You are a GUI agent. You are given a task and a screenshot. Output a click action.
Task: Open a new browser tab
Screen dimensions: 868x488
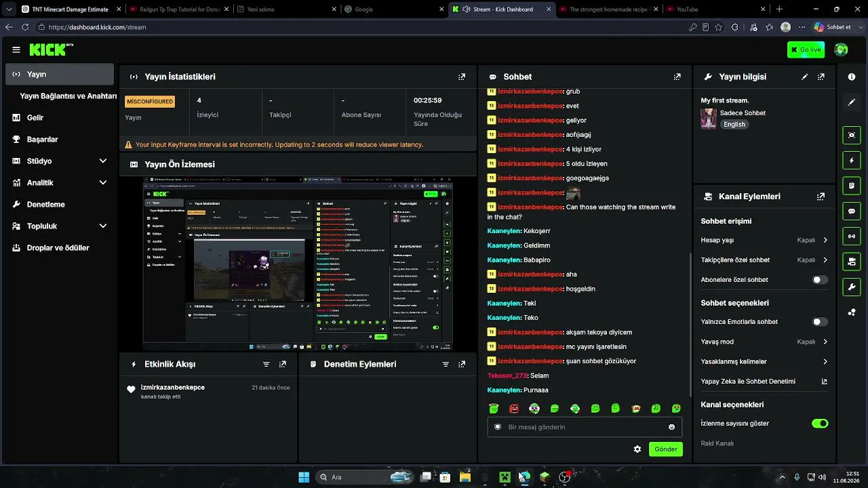click(779, 9)
